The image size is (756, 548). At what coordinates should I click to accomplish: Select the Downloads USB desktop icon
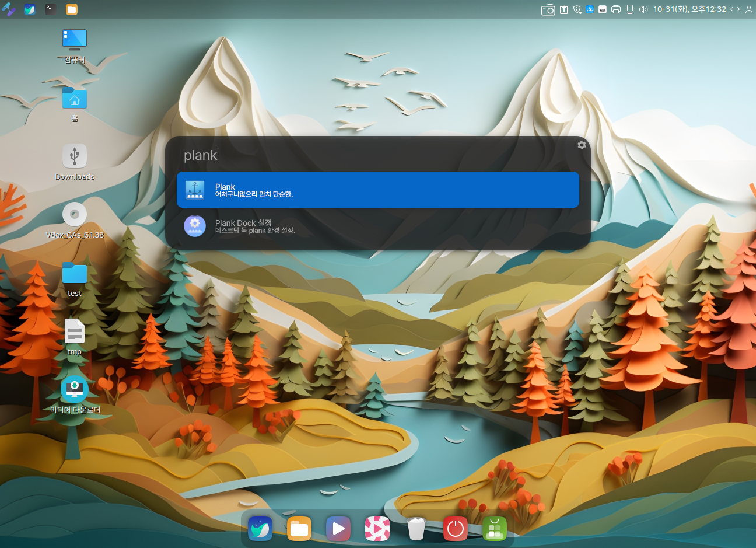[x=75, y=156]
